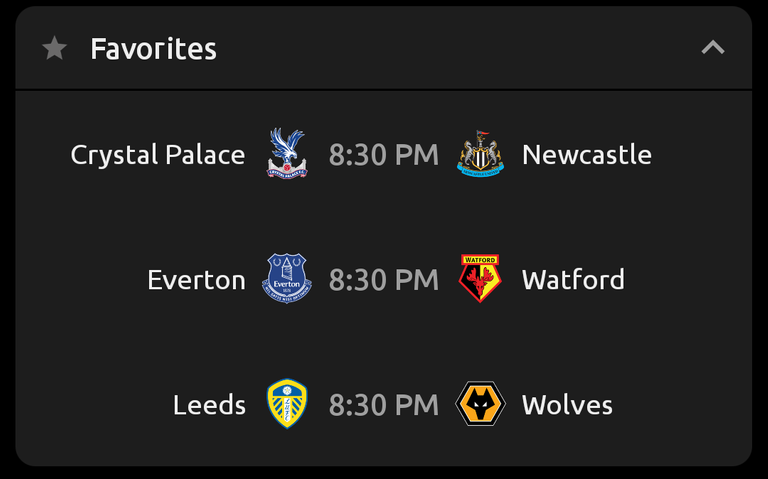Open the Crystal Palace team name
The width and height of the screenshot is (768, 479).
click(158, 155)
